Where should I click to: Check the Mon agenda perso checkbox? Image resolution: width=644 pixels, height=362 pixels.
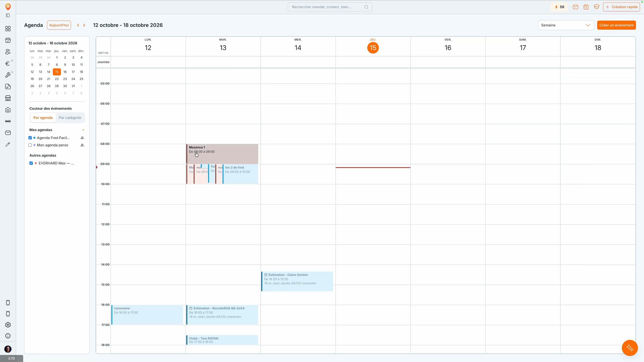tap(30, 145)
